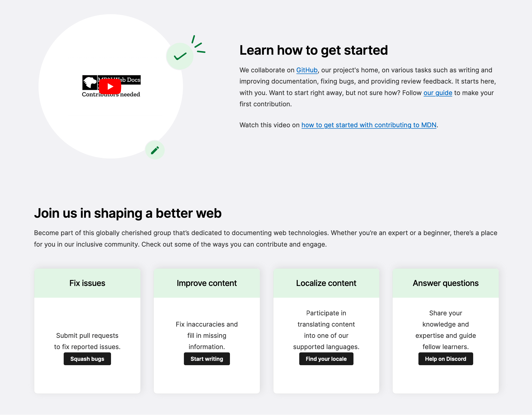Viewport: 532px width, 415px height.
Task: Click 'Find your locale' button
Action: point(326,359)
